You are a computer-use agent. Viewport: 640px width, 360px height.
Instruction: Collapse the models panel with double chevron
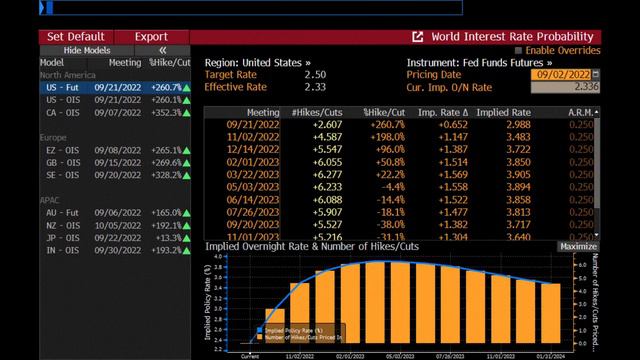(x=162, y=51)
